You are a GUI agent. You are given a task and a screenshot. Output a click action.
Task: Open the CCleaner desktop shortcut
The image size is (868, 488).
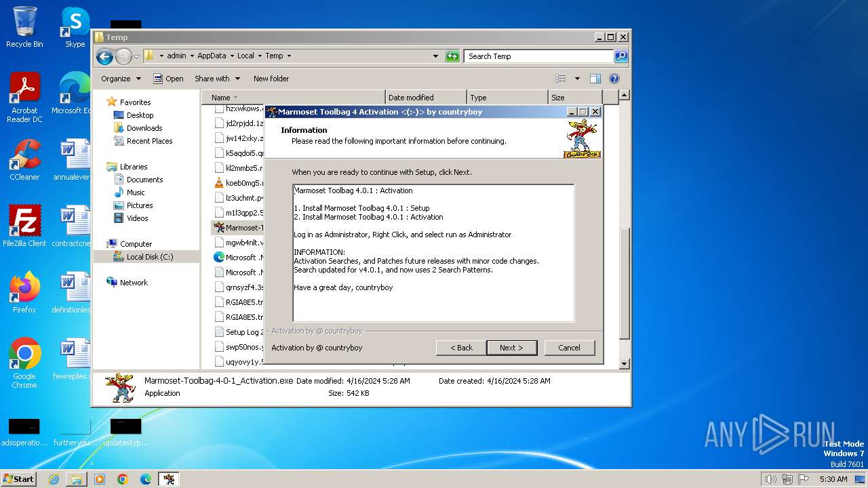point(24,160)
